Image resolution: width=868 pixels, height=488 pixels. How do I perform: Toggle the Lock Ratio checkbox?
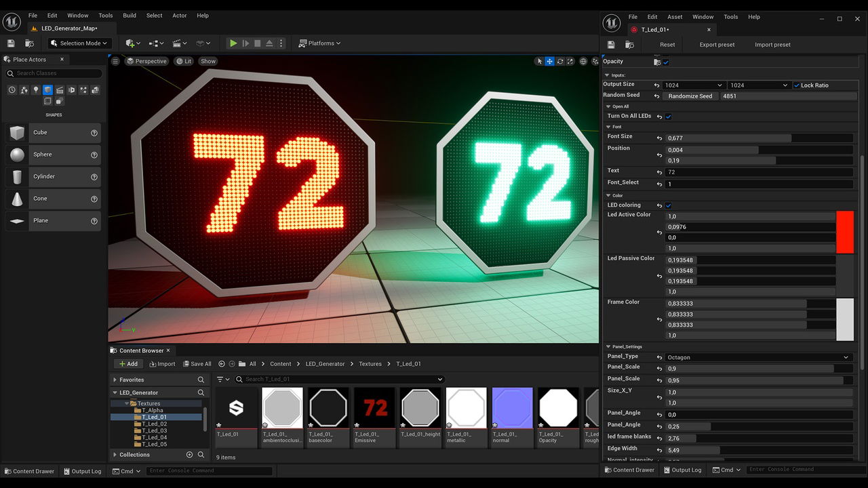796,85
